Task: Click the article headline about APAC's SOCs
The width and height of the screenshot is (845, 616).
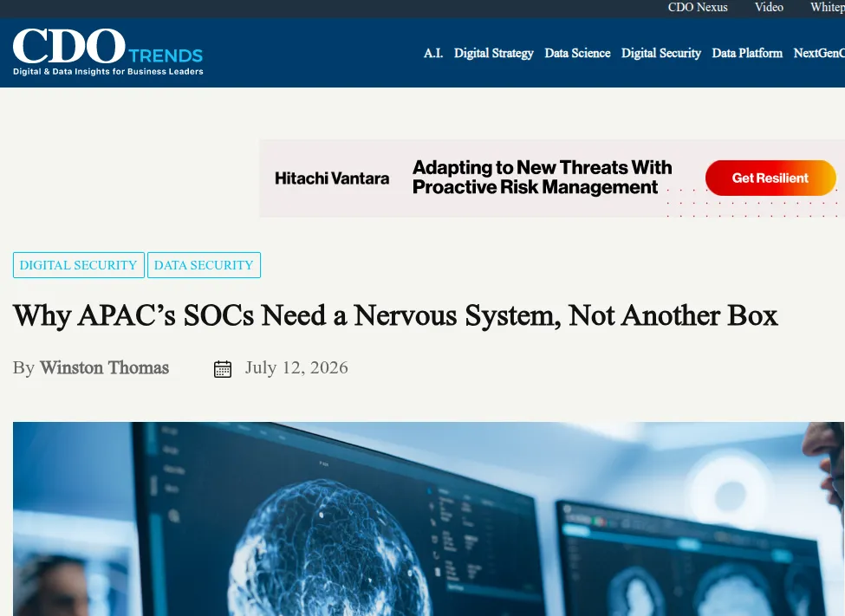Action: 395,316
